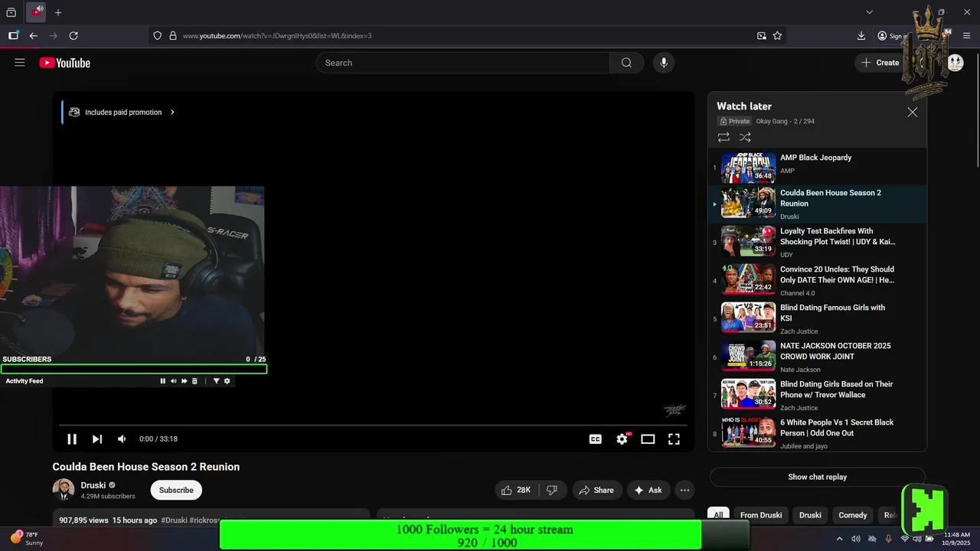This screenshot has width=980, height=551.
Task: Close the Watch later playlist panel
Action: click(912, 112)
